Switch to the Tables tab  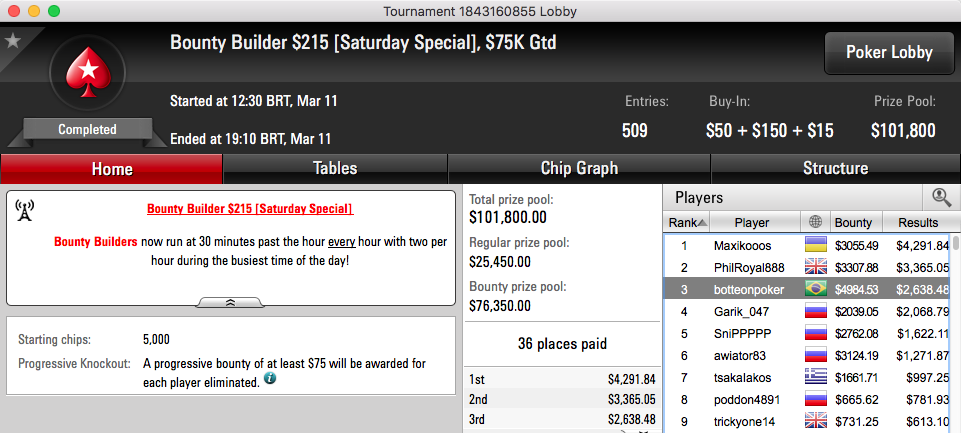click(335, 169)
